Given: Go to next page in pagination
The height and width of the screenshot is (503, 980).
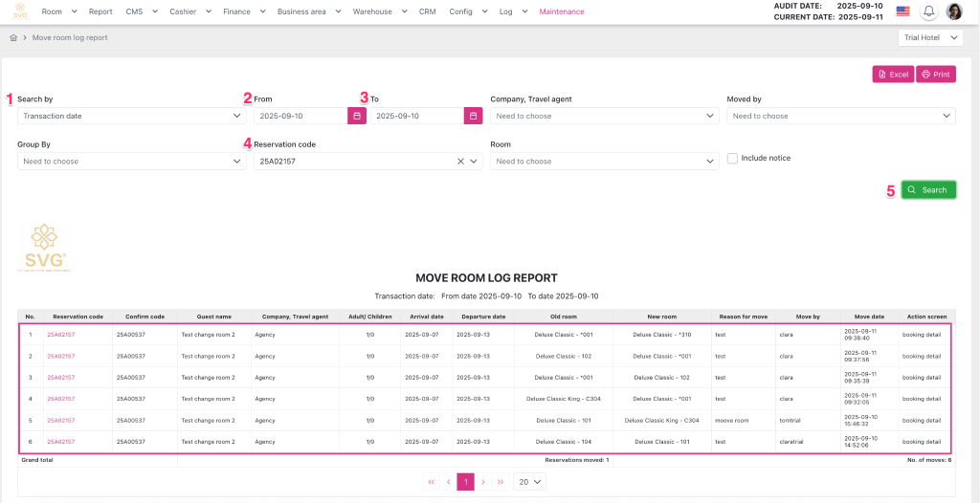Looking at the screenshot, I should pyautogui.click(x=483, y=482).
